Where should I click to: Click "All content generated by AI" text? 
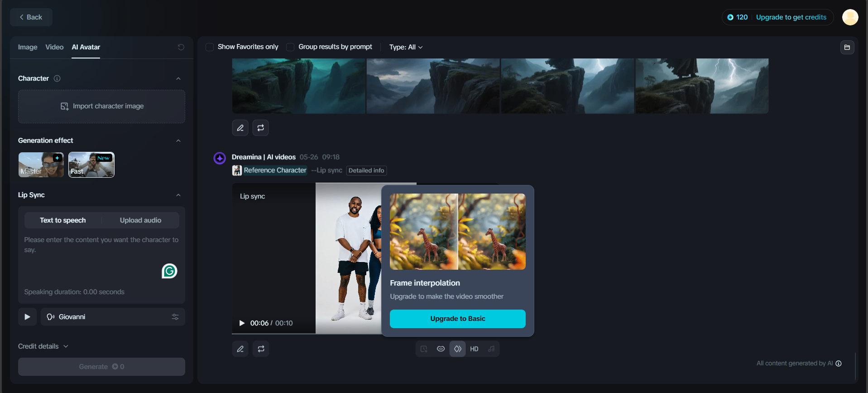pos(795,364)
